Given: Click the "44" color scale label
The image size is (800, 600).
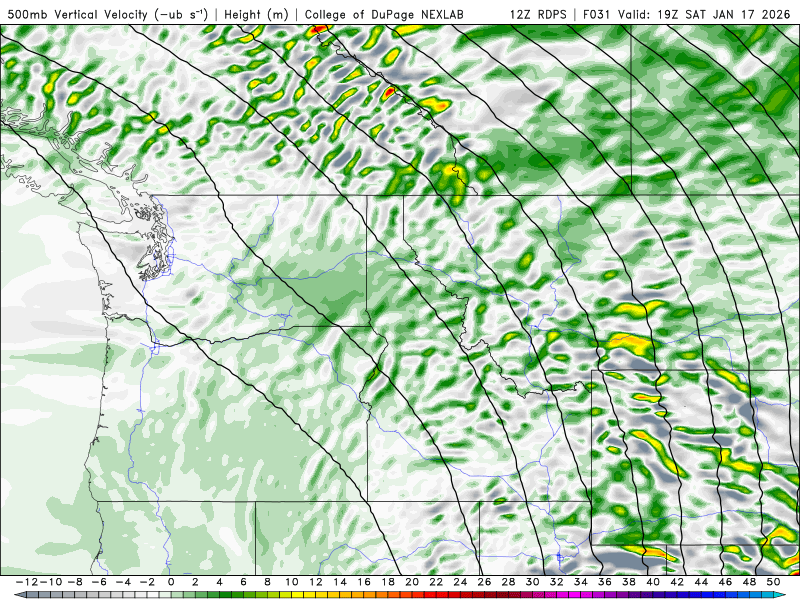Looking at the screenshot, I should point(701,582).
